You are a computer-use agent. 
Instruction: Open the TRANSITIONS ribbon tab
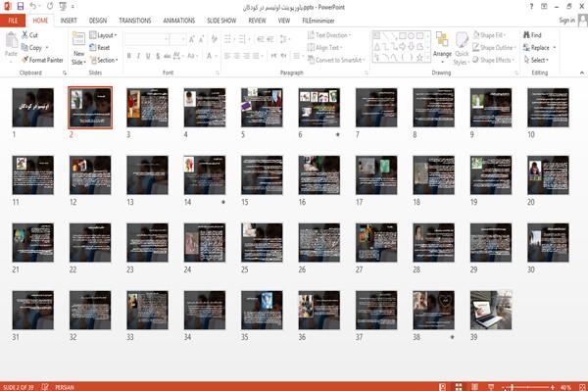point(135,21)
